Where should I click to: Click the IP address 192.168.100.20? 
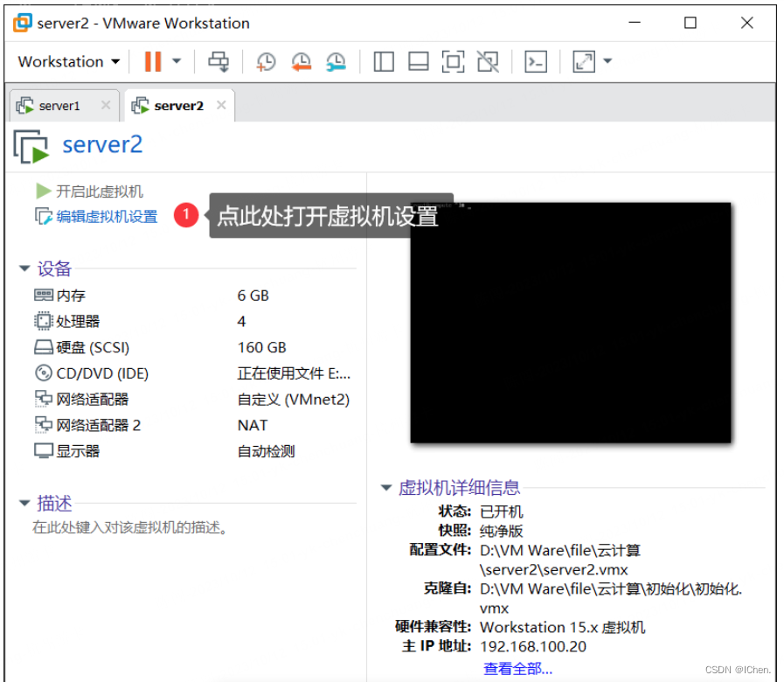pos(533,646)
